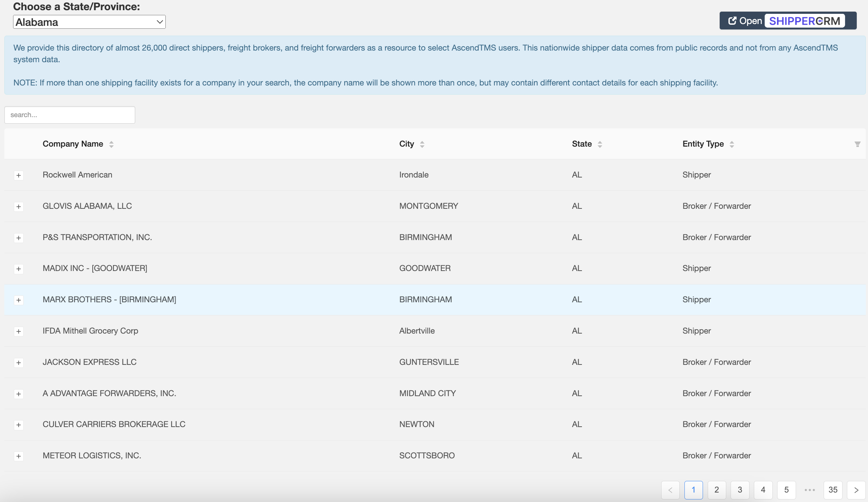Click the City column header text
This screenshot has height=502, width=868.
point(407,144)
